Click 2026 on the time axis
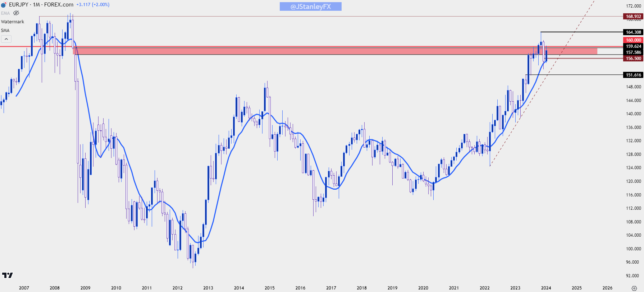 pyautogui.click(x=608, y=288)
